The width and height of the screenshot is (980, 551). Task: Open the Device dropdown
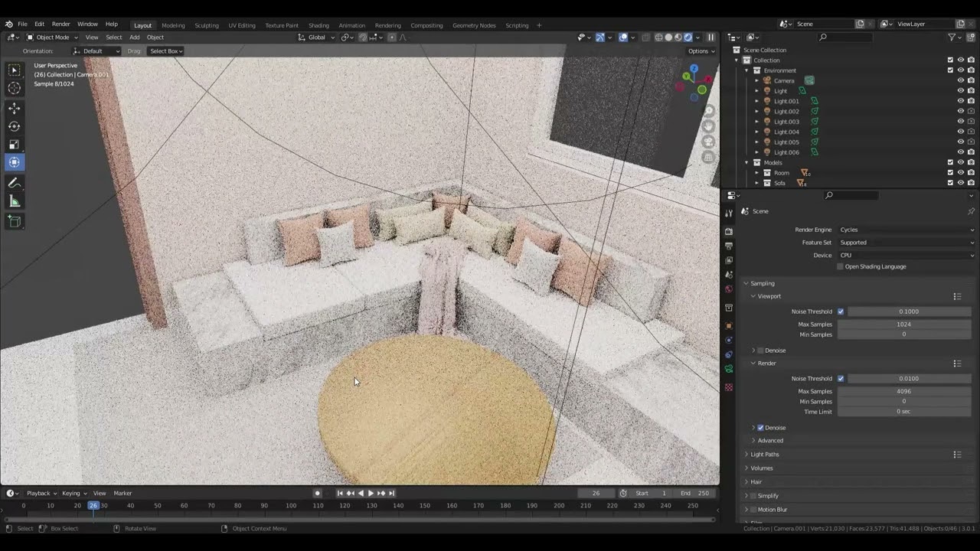pyautogui.click(x=907, y=256)
